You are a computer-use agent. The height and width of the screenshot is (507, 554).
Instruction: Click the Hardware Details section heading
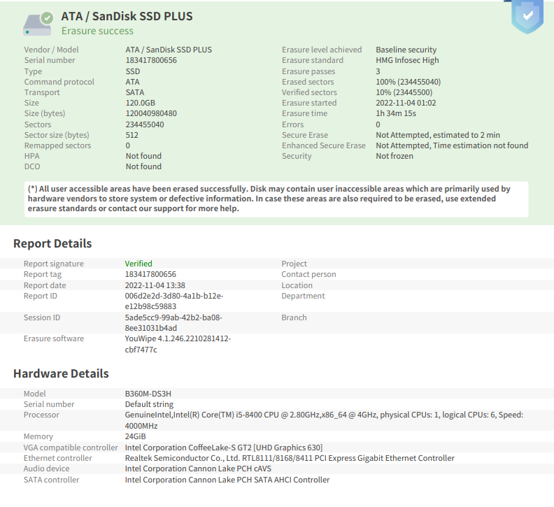point(61,373)
